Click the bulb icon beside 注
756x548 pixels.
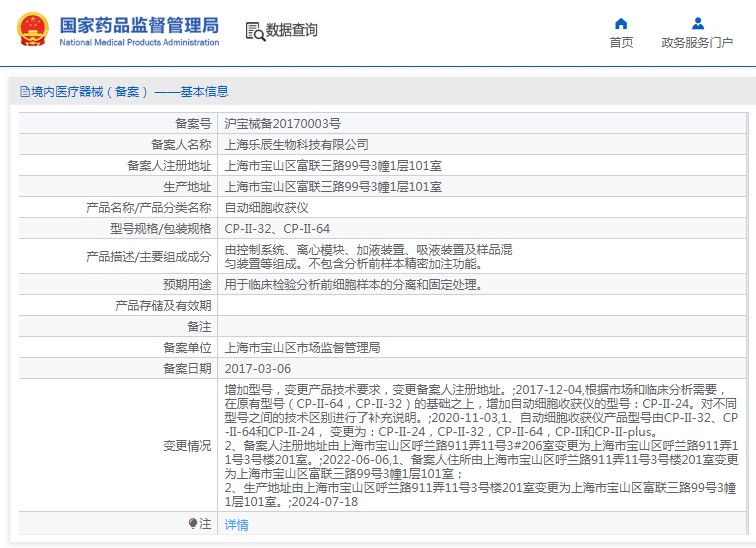pos(193,523)
